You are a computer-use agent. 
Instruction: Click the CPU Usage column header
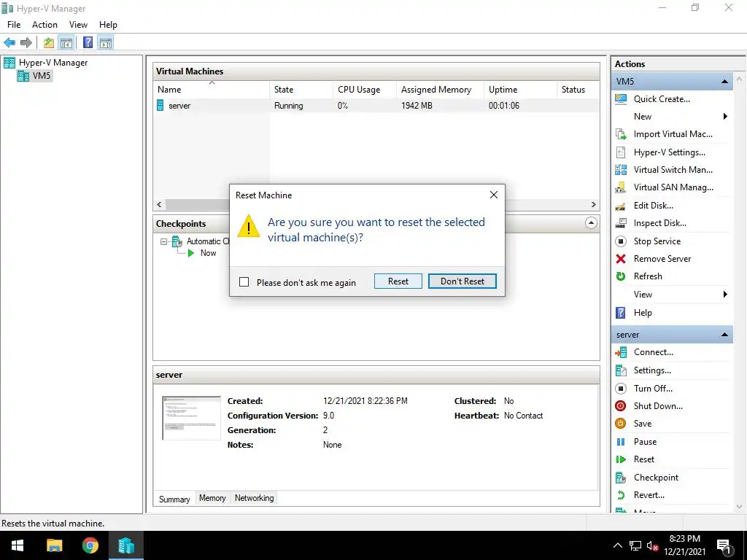click(365, 90)
